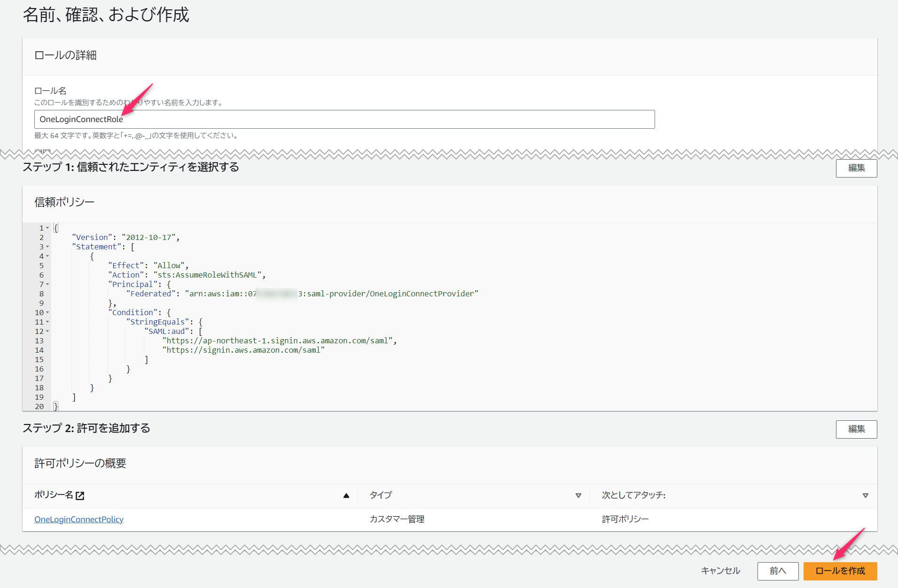Edit Step 2 permissions section
Viewport: 898px width, 588px height.
[856, 429]
